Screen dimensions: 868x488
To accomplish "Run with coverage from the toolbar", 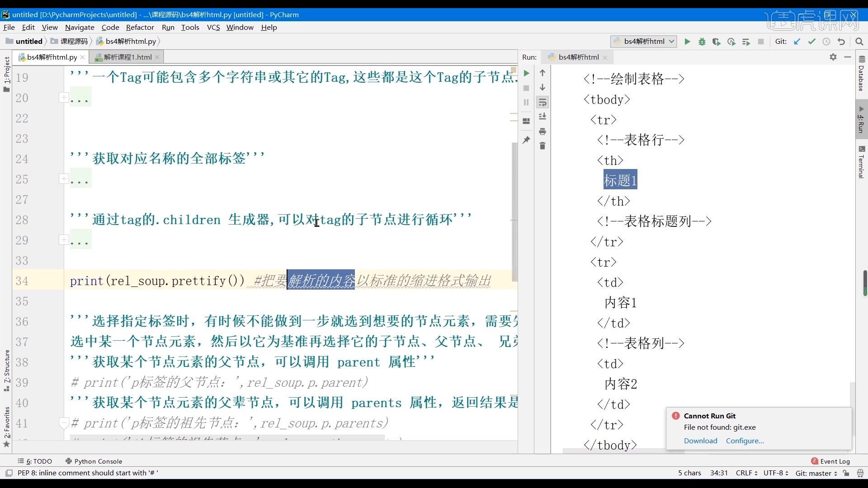I will tap(717, 42).
